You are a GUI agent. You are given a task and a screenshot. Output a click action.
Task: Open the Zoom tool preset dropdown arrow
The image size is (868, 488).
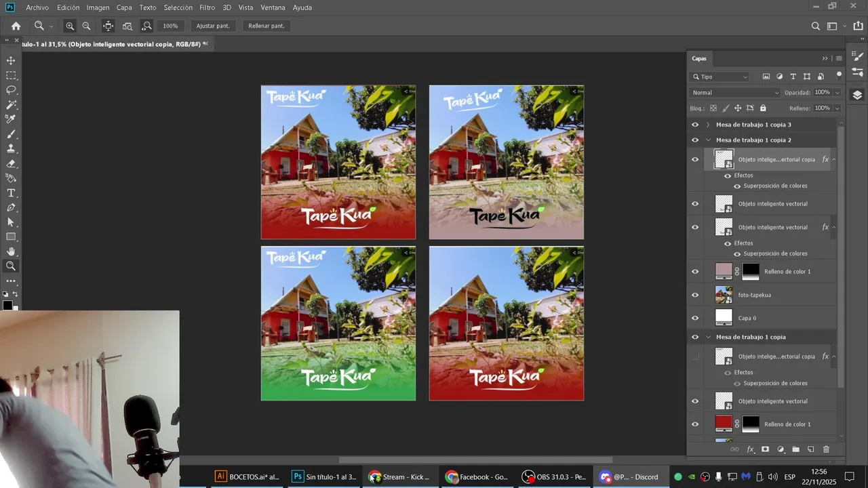(x=51, y=26)
